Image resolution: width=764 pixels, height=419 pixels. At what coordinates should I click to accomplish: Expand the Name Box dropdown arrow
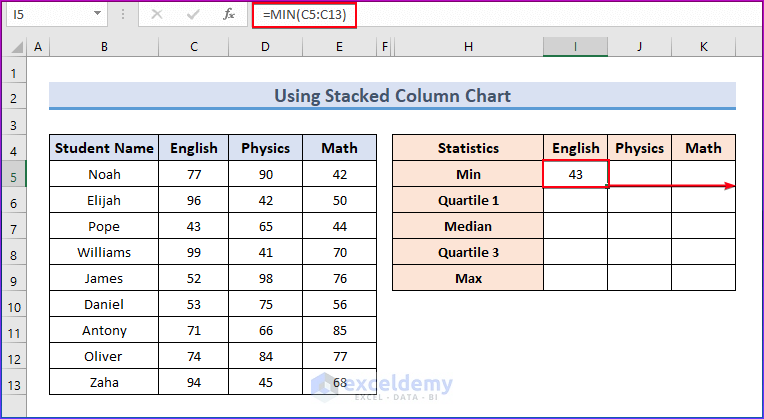(x=97, y=15)
